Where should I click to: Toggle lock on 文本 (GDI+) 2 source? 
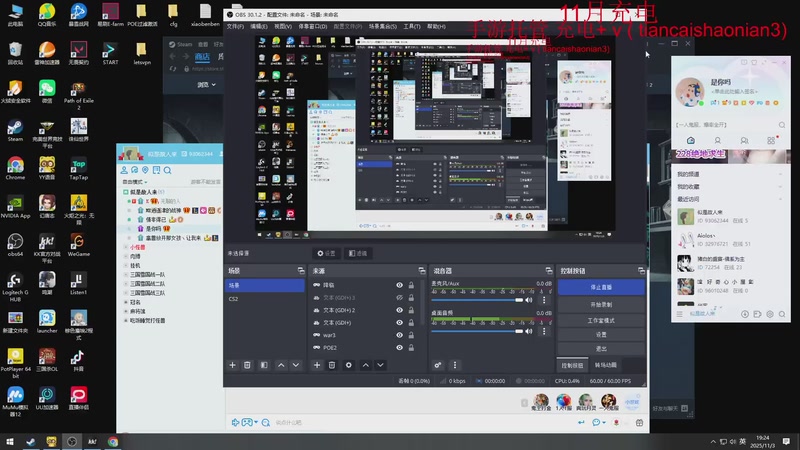click(x=411, y=310)
